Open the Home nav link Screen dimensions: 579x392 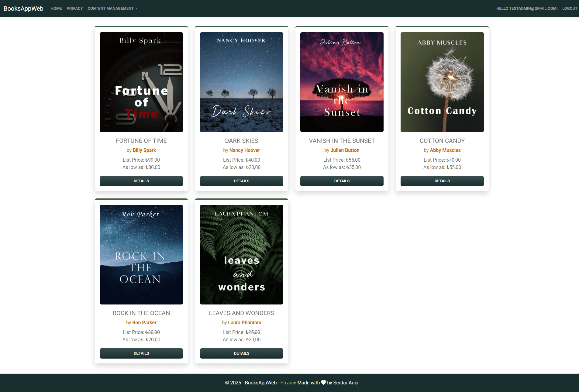click(56, 9)
